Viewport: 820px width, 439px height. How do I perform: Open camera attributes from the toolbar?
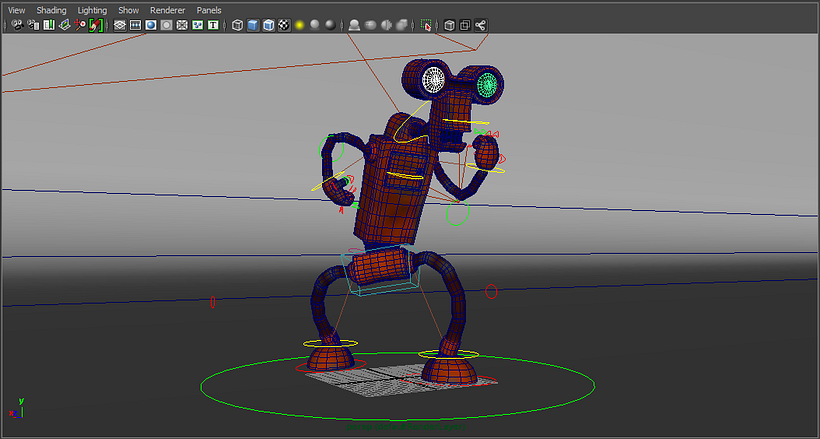(x=33, y=25)
